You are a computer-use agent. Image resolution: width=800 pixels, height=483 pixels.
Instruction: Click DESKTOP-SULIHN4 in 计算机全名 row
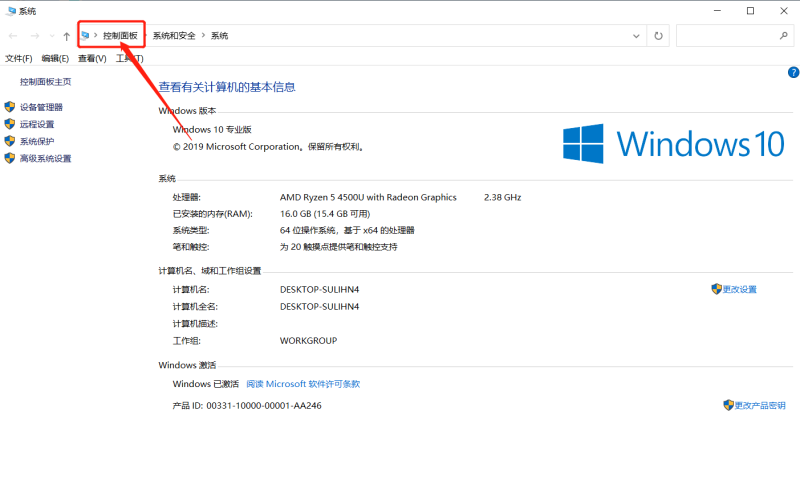pyautogui.click(x=319, y=307)
